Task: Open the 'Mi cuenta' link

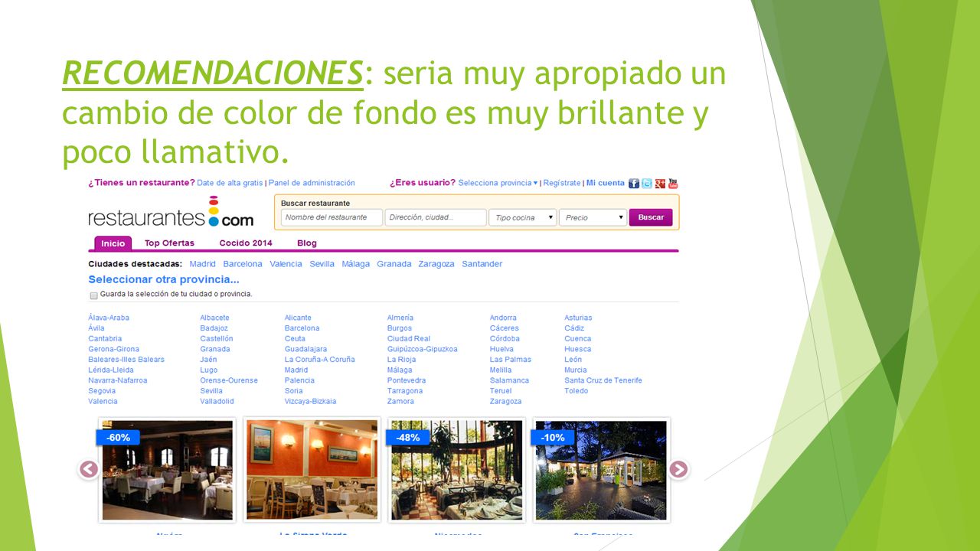Action: (606, 184)
